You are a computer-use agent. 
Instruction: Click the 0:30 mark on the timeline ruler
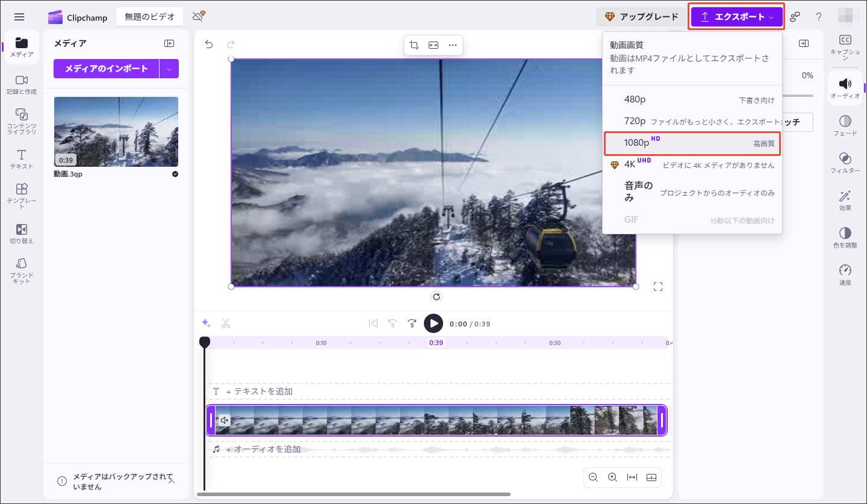555,343
